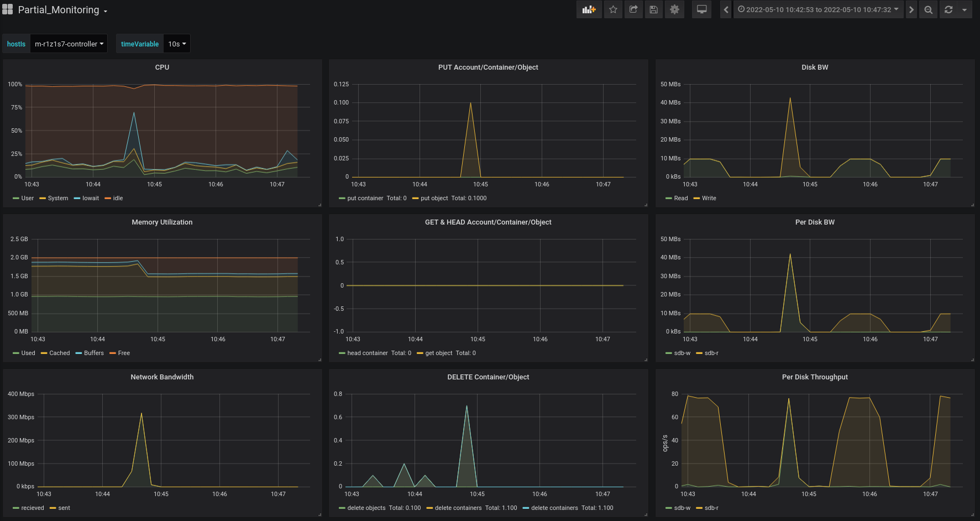
Task: Open the Per Disk Throughput panel menu
Action: (814, 377)
